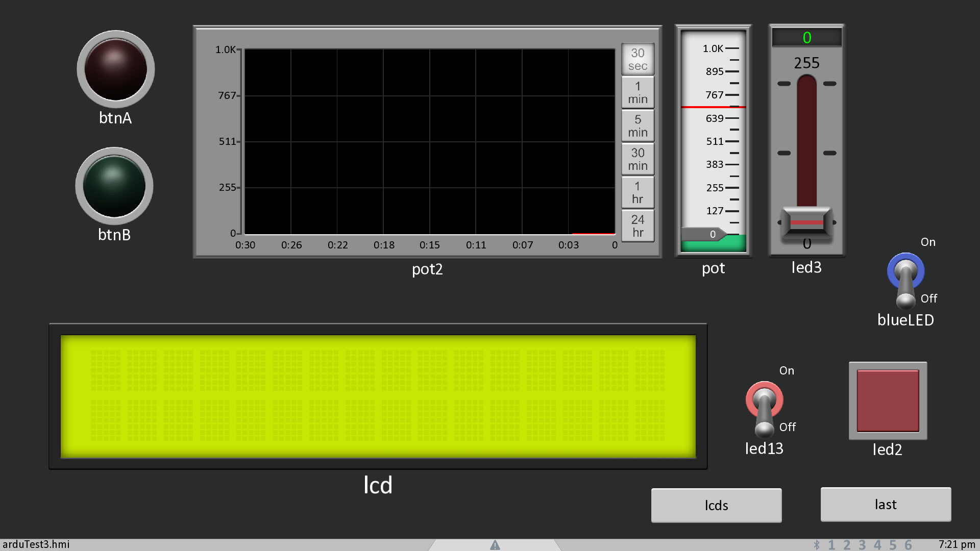Select connection number 1 in status bar
980x551 pixels.
pos(831,545)
